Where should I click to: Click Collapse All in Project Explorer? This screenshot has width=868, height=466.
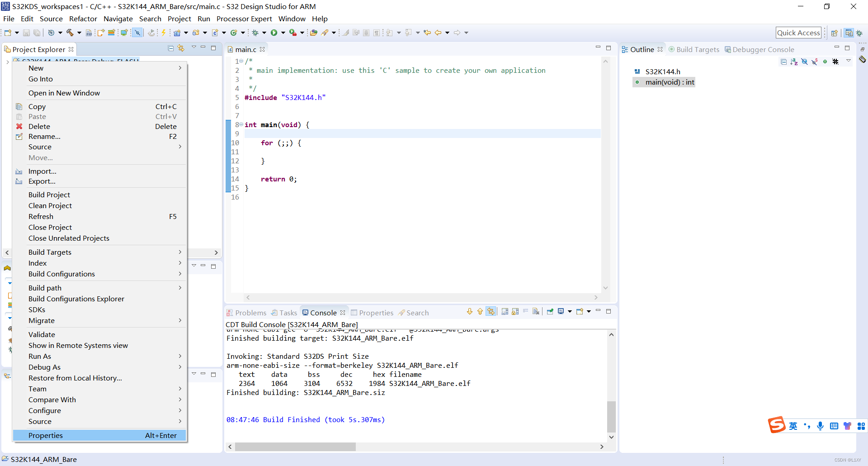click(x=171, y=48)
